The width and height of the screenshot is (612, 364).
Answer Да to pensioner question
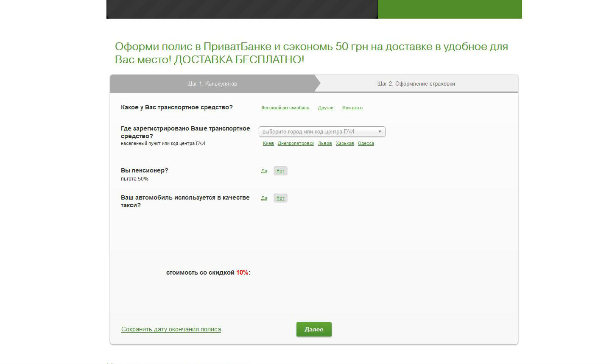tap(264, 171)
